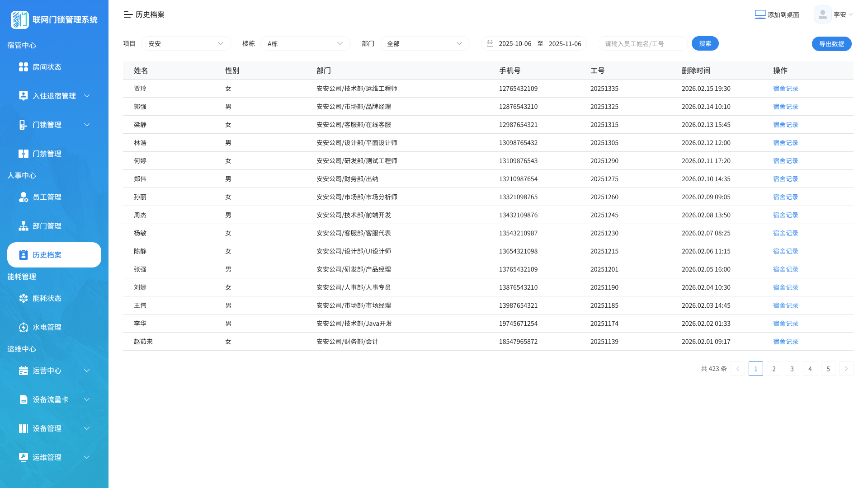
Task: Open the 项目 dropdown showing 安安
Action: (x=186, y=43)
